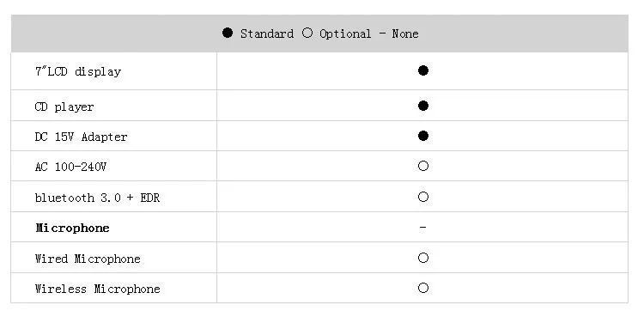Click the Optional text in the legend
The image size is (644, 317).
pos(345,34)
